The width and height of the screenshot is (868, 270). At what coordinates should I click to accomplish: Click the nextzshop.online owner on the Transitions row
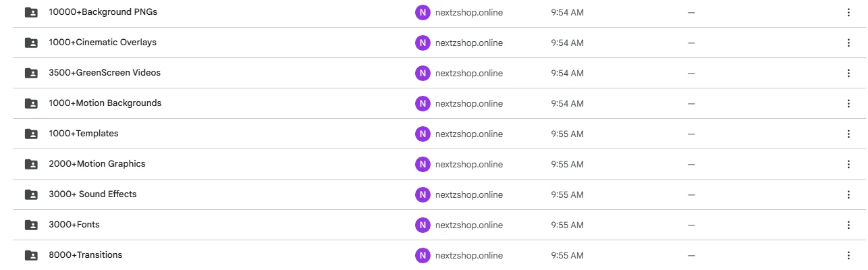[468, 255]
